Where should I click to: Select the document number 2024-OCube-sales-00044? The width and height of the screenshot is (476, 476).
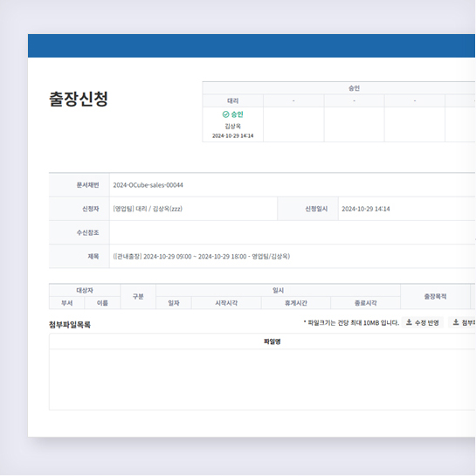click(148, 185)
